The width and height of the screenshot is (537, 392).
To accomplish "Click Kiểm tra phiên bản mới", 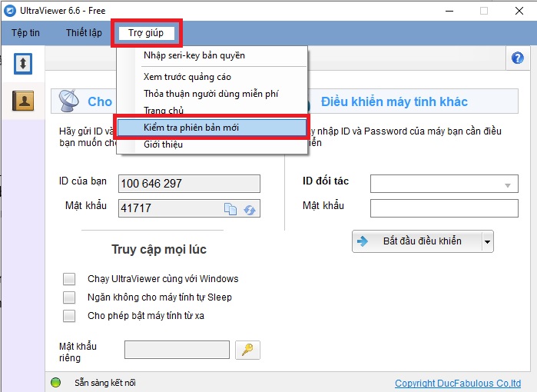I will point(211,128).
